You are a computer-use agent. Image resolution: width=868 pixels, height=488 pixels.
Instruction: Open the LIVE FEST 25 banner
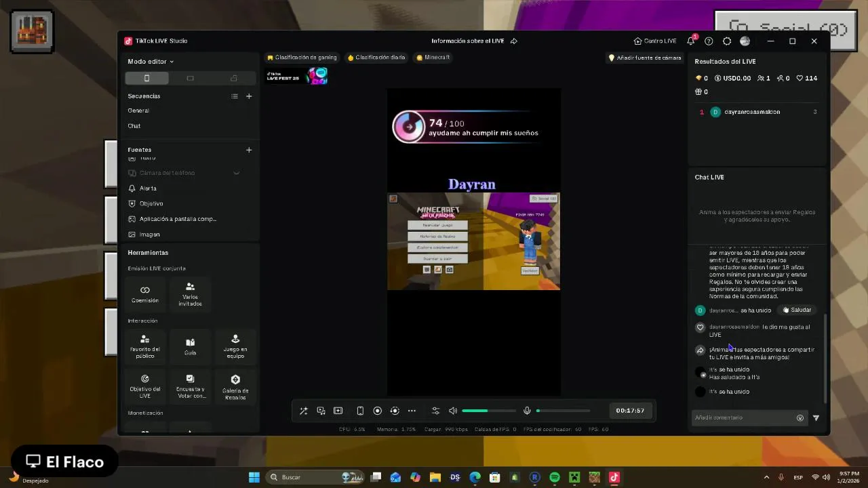296,76
